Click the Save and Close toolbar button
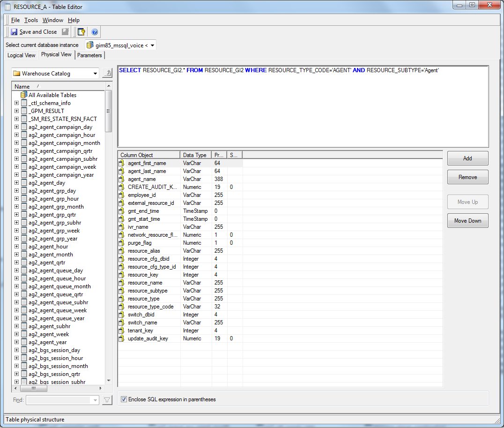Image resolution: width=504 pixels, height=428 pixels. [33, 32]
